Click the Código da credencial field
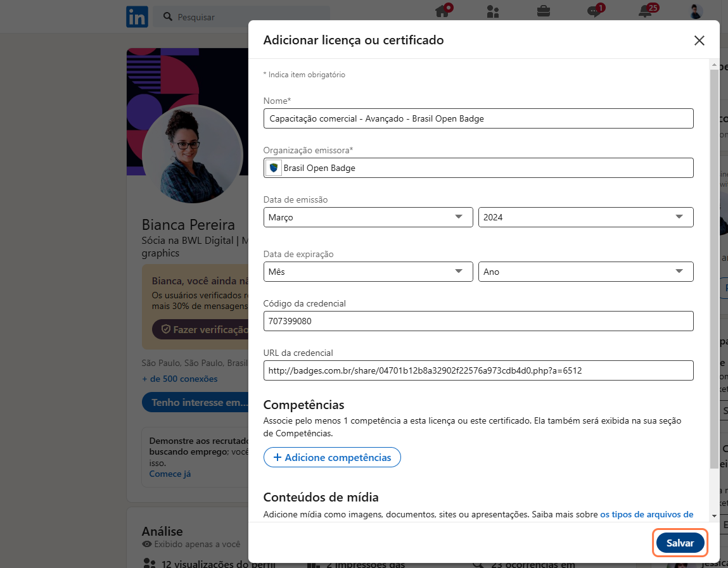The image size is (728, 568). [478, 321]
